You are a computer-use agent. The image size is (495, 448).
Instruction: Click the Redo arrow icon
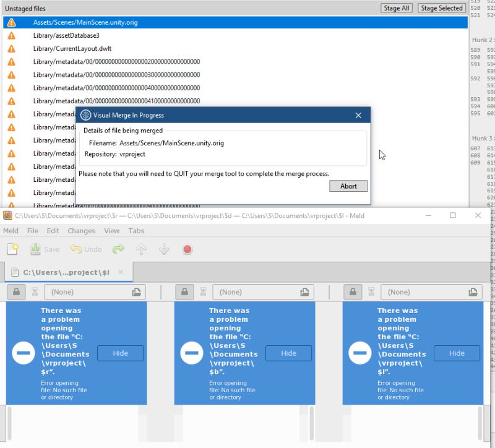click(118, 249)
